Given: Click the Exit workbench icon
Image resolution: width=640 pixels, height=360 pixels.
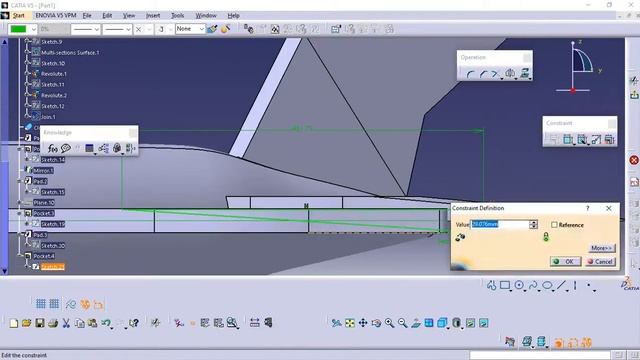Looking at the screenshot, I should click(x=634, y=95).
